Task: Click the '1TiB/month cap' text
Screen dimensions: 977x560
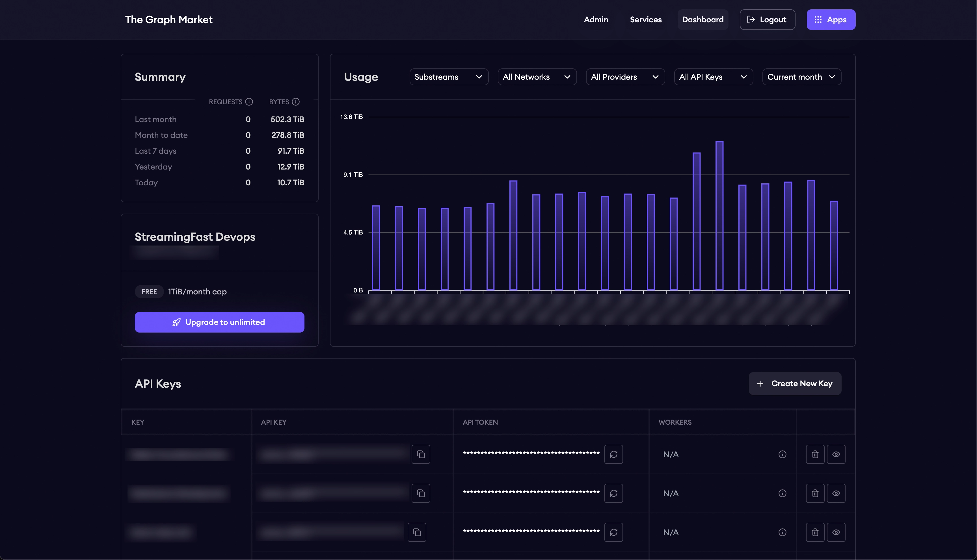Action: tap(197, 292)
